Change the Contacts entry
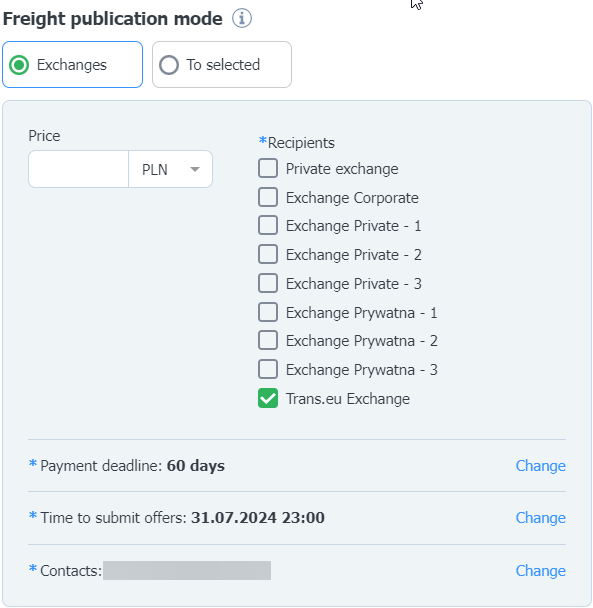This screenshot has width=593, height=608. [x=540, y=571]
